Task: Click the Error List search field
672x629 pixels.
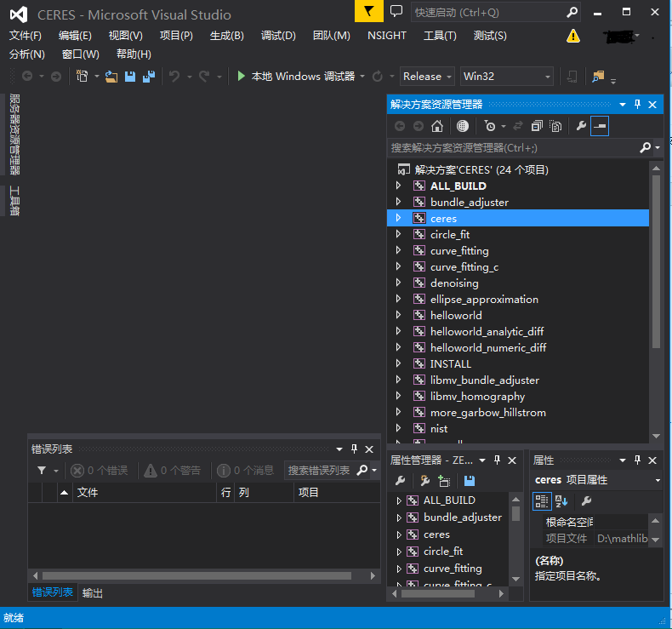Action: [x=321, y=471]
